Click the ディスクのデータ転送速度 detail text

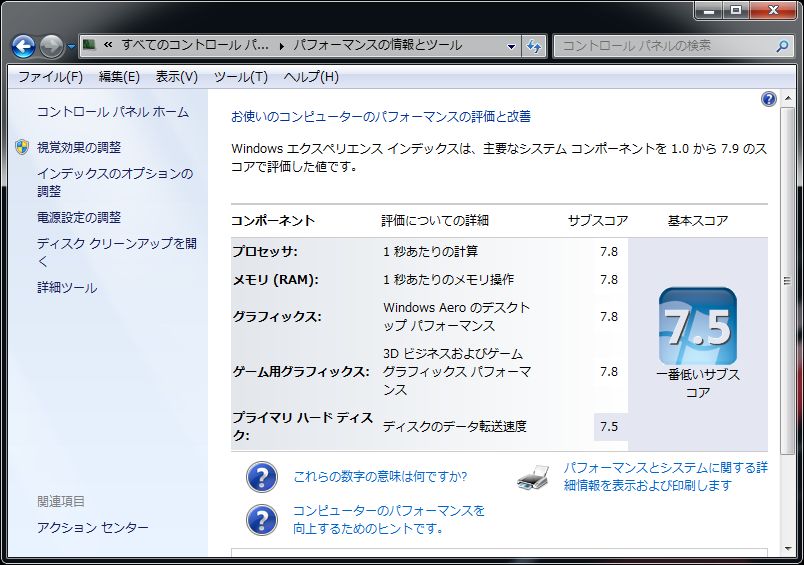[x=455, y=427]
